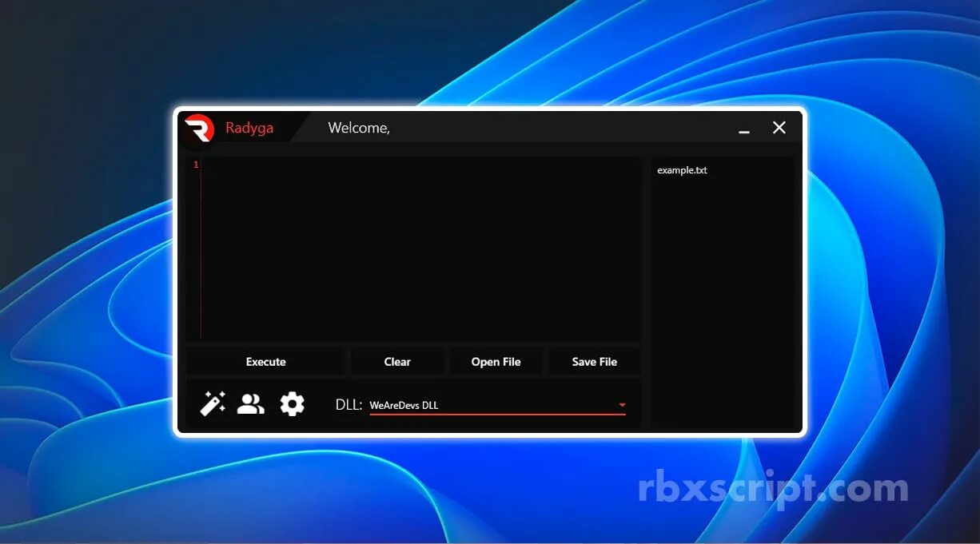Click the Welcome title text
Screen dimensions: 980x544
tap(359, 128)
